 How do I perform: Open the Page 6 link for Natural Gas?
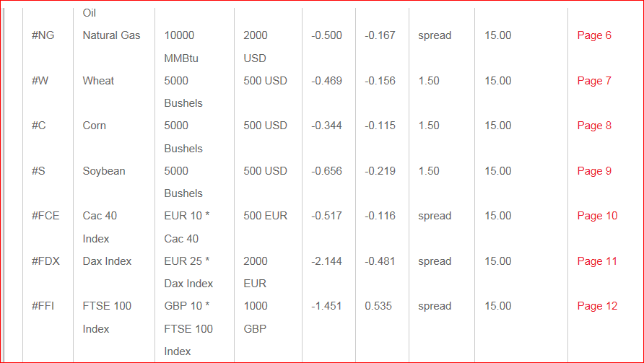[594, 35]
